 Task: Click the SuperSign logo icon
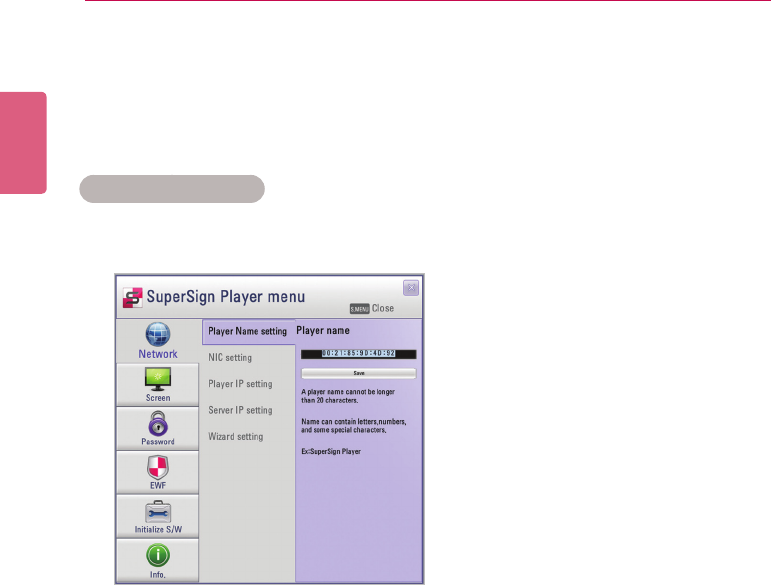pos(132,297)
